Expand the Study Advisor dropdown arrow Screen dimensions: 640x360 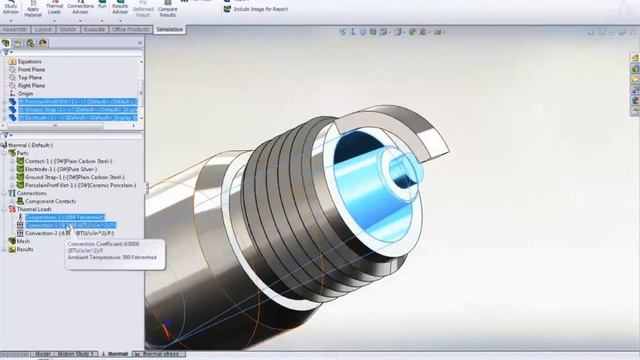(x=11, y=20)
